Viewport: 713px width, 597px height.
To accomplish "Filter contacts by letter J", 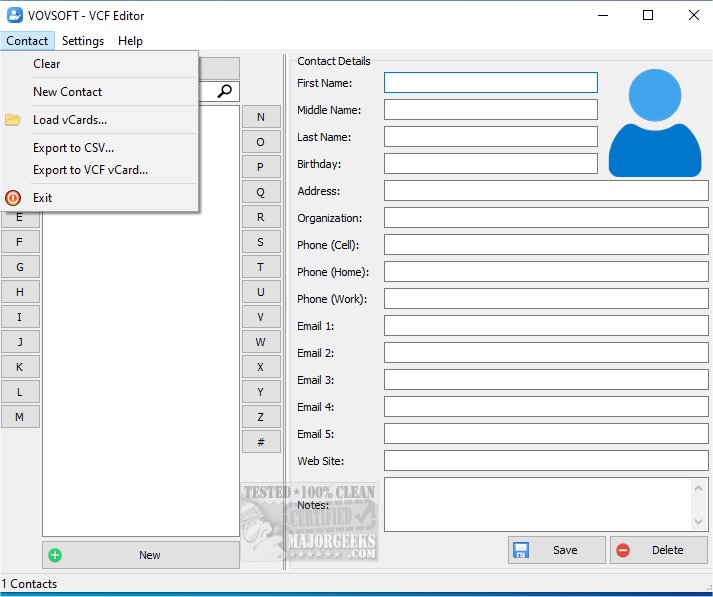I will 20,342.
